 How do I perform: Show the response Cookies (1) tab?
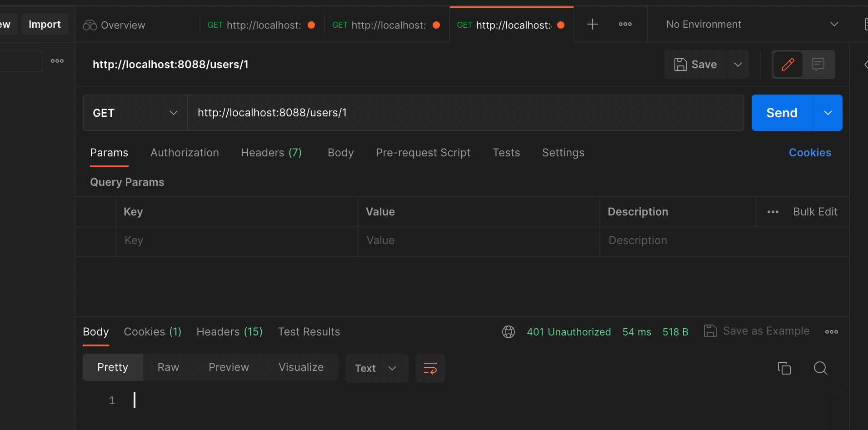pyautogui.click(x=153, y=332)
